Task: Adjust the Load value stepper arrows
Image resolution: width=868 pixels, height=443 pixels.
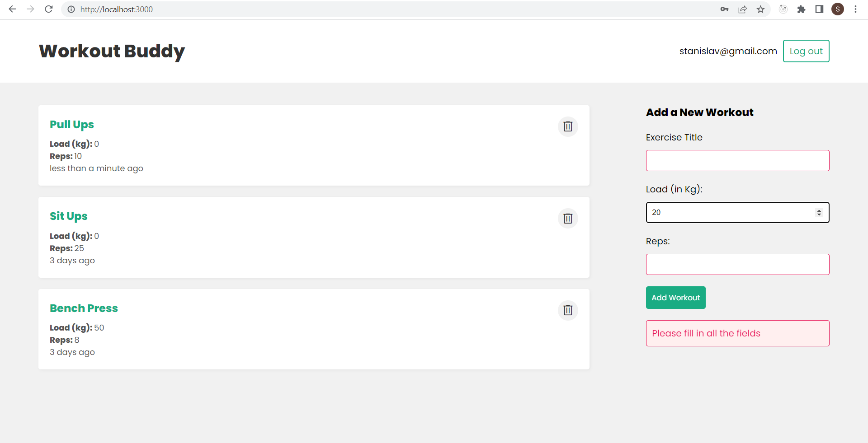Action: click(819, 212)
